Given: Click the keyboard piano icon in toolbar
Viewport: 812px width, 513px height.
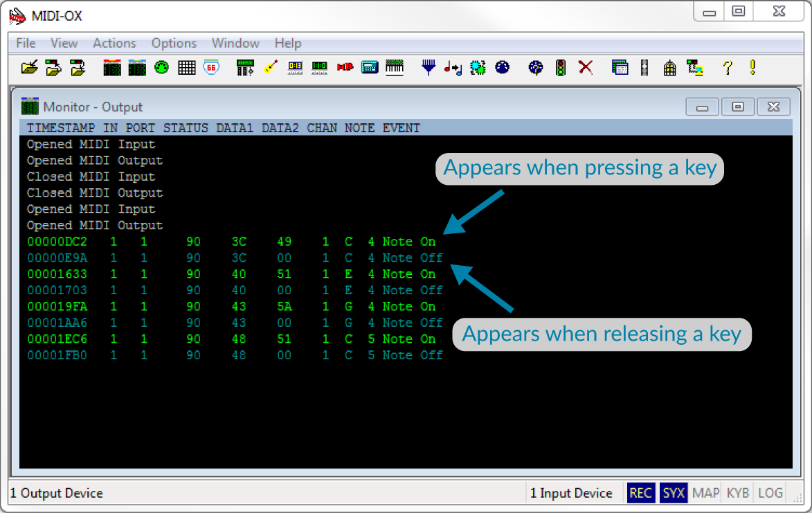Looking at the screenshot, I should (x=395, y=67).
